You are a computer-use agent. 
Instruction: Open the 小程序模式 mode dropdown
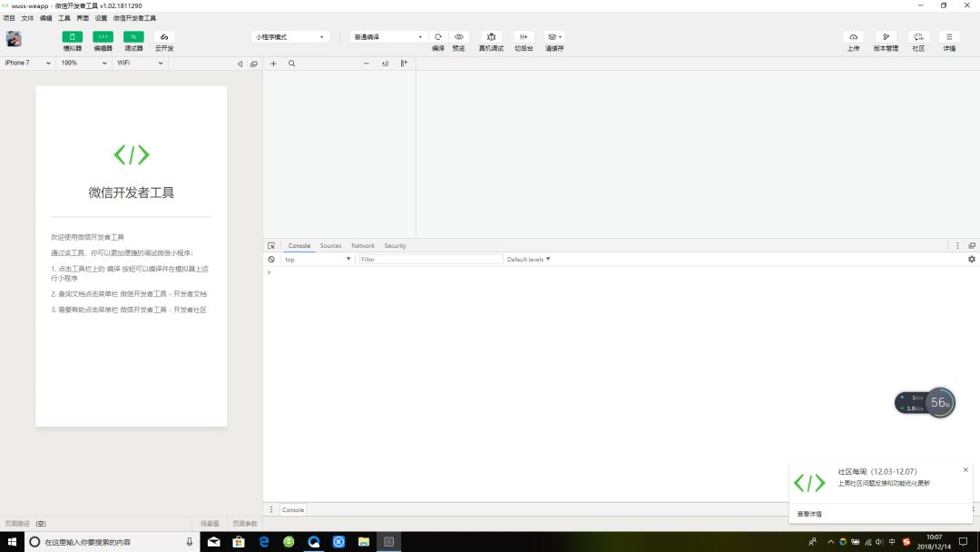pos(290,37)
